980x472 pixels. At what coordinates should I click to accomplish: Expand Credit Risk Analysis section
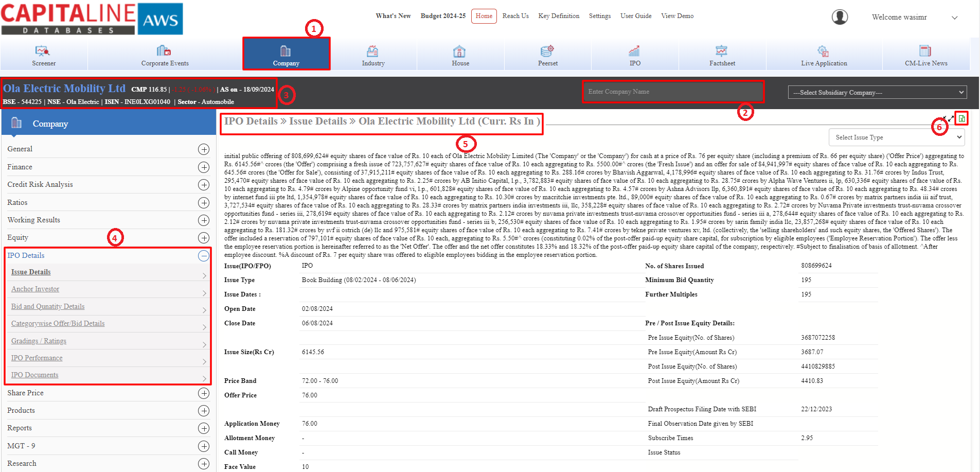point(204,185)
